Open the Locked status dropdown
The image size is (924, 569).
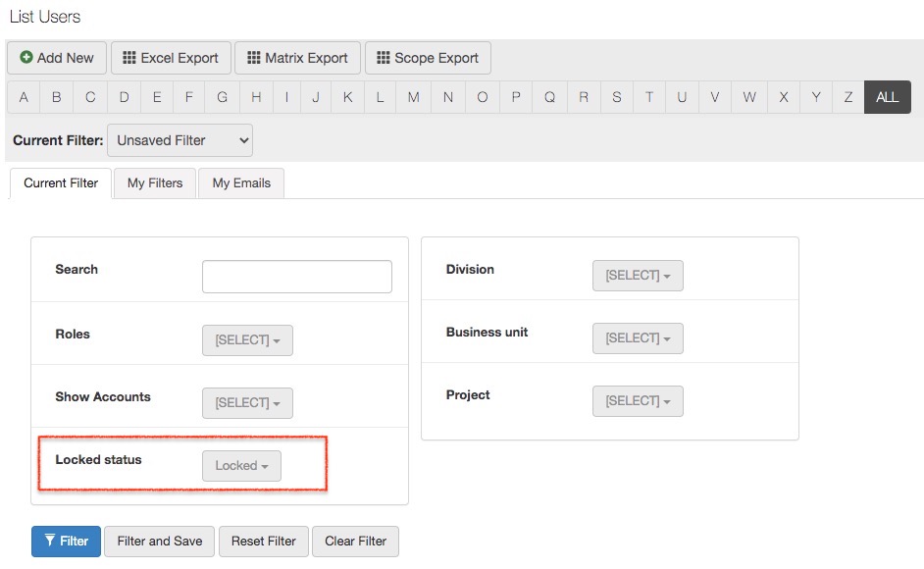point(241,466)
